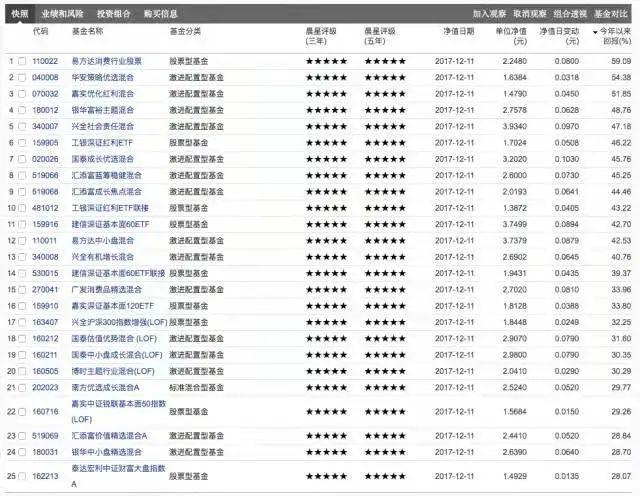Click the 基金名称 column header
This screenshot has width=640, height=496.
pos(87,31)
